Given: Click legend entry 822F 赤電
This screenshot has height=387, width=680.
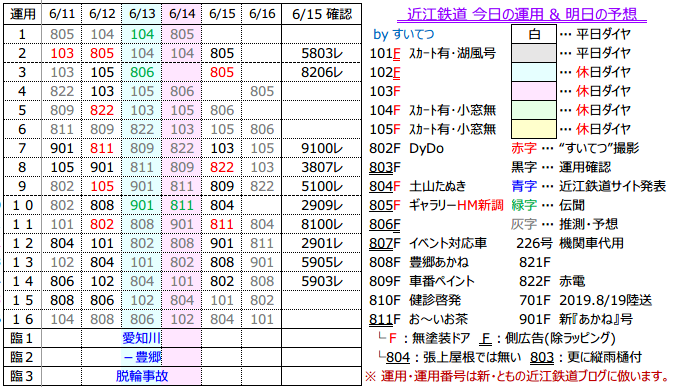Looking at the screenshot, I should click(x=552, y=282).
